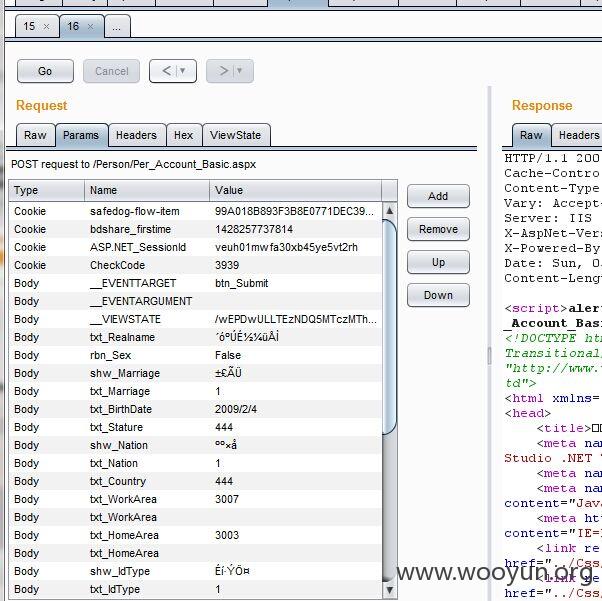The height and width of the screenshot is (601, 602).
Task: Select the __EVENTARGUMENT row
Action: pos(195,301)
